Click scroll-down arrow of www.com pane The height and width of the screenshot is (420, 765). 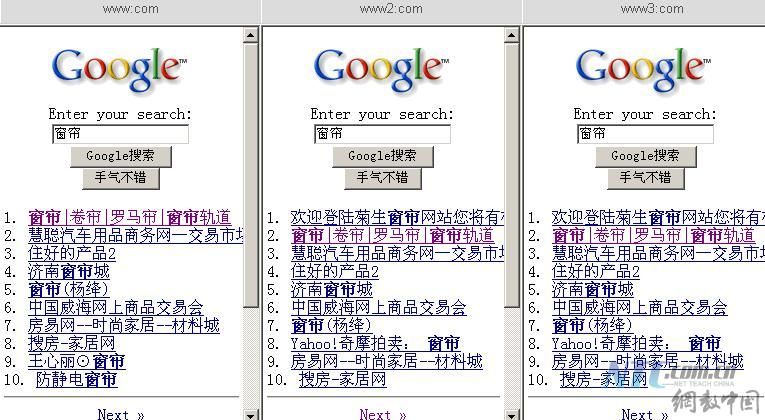pos(250,415)
